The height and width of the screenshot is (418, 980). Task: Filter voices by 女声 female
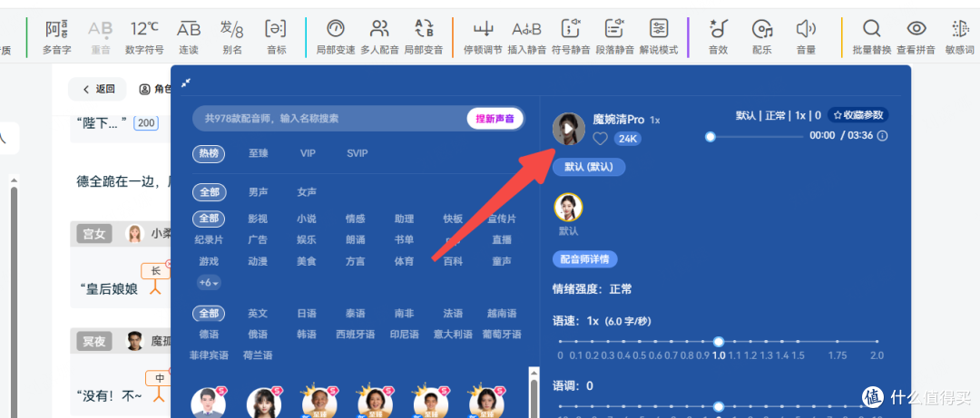(x=307, y=192)
